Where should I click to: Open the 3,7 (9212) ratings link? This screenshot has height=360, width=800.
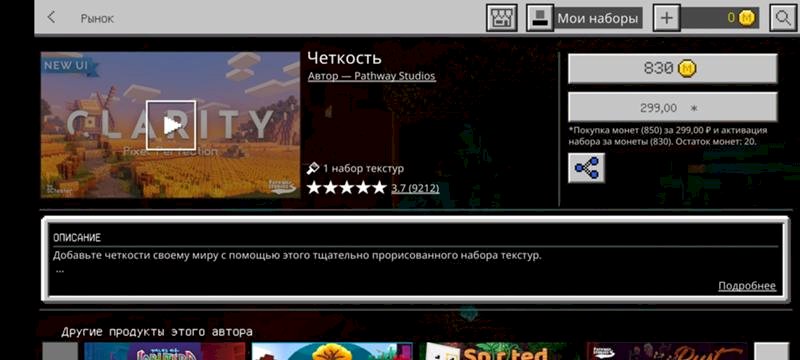[x=415, y=189]
